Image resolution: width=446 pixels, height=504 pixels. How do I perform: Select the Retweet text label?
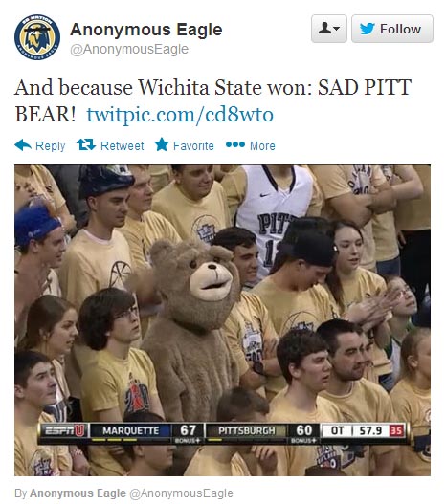(x=123, y=146)
